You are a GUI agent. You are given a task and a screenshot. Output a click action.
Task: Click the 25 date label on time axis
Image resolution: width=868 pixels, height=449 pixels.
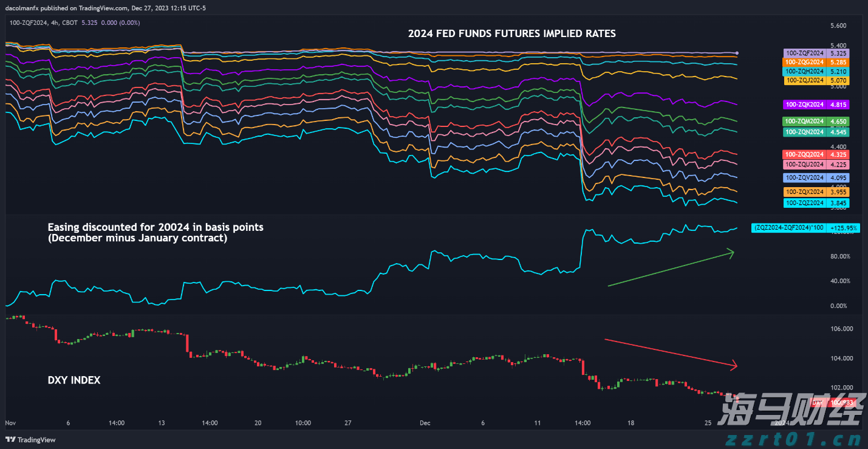coord(708,422)
